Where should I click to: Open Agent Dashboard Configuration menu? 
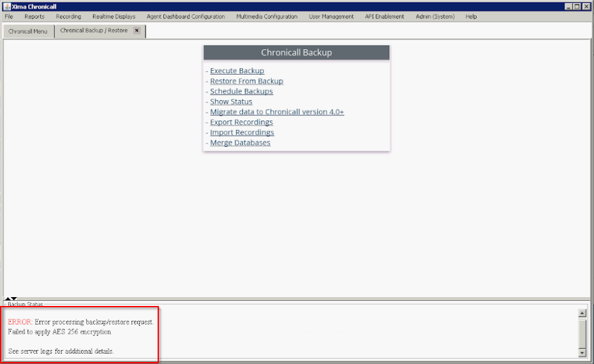(x=186, y=17)
